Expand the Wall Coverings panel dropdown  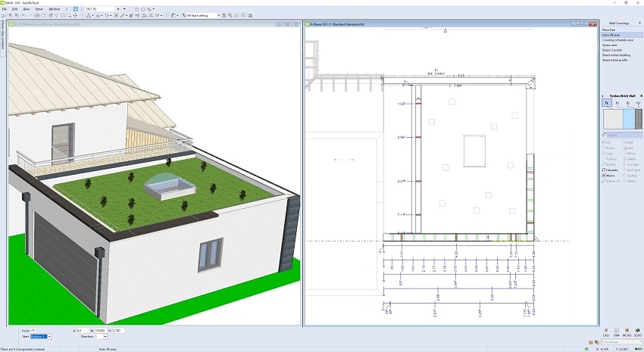click(x=639, y=23)
